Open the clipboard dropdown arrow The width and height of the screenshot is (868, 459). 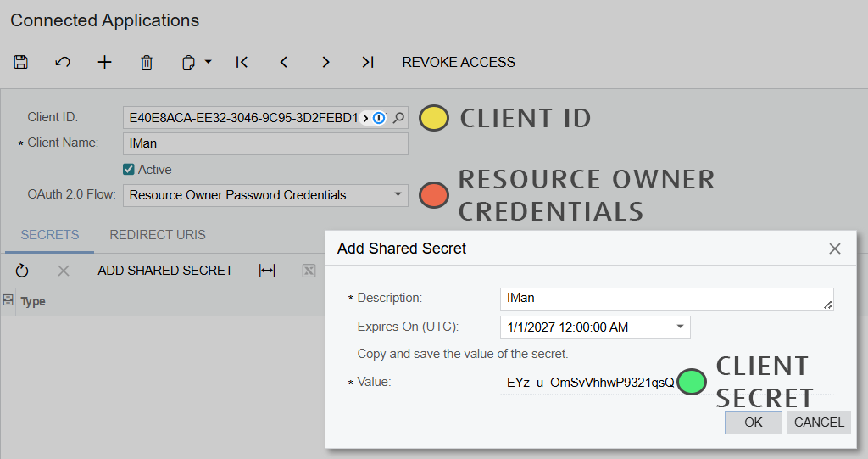coord(208,62)
